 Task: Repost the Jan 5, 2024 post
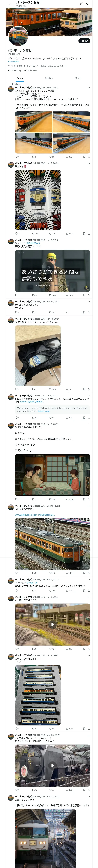tap(33, 233)
